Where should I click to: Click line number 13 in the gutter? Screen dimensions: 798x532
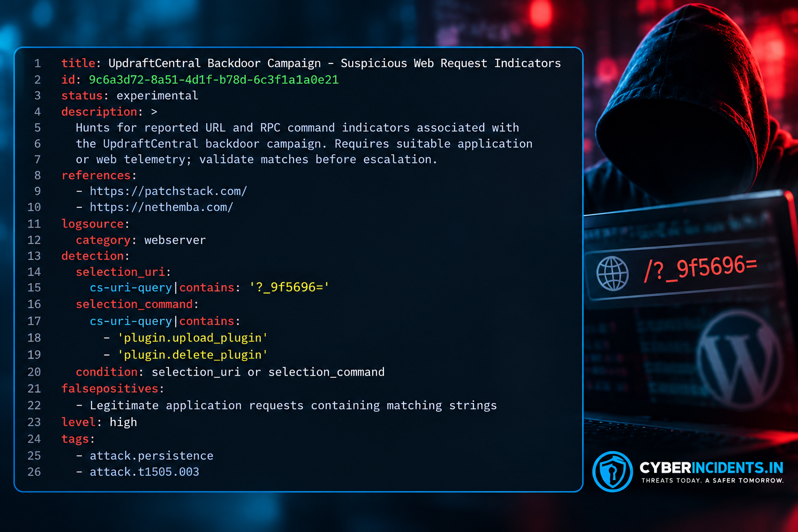[x=34, y=256]
